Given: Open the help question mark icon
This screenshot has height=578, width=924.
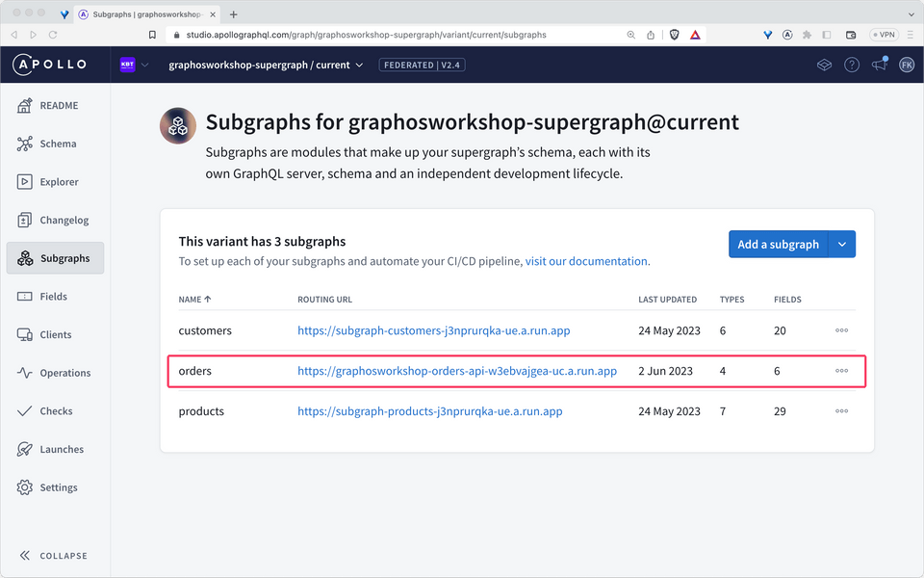Looking at the screenshot, I should [852, 65].
